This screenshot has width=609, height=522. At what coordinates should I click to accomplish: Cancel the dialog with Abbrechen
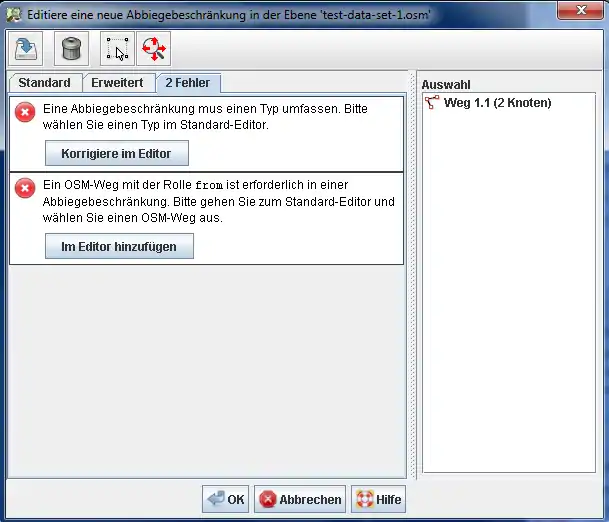pos(300,500)
